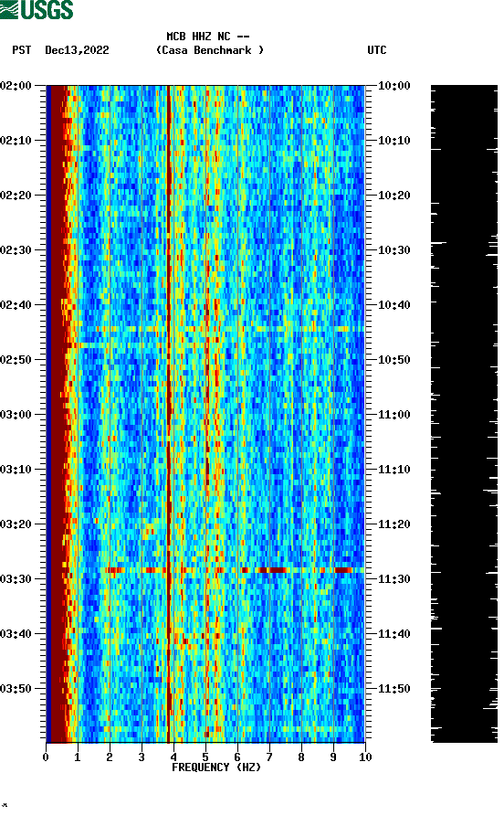
Task: Click the '8' frequency axis tick label
Action: tap(301, 757)
